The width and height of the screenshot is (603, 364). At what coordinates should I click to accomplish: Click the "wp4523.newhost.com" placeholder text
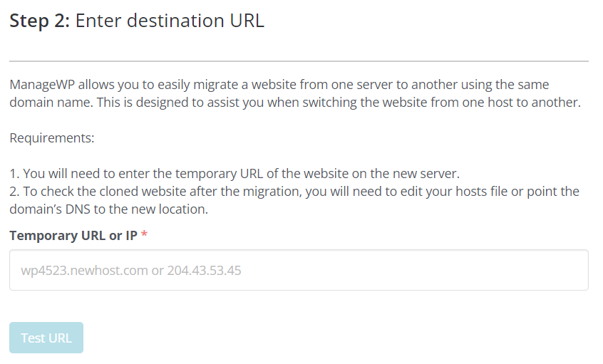(79, 271)
